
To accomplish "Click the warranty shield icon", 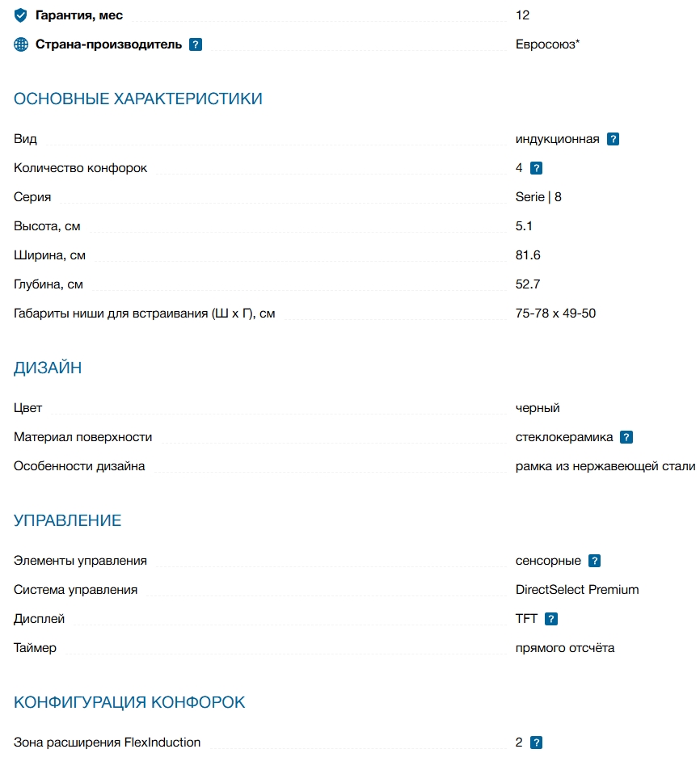I will (x=21, y=15).
